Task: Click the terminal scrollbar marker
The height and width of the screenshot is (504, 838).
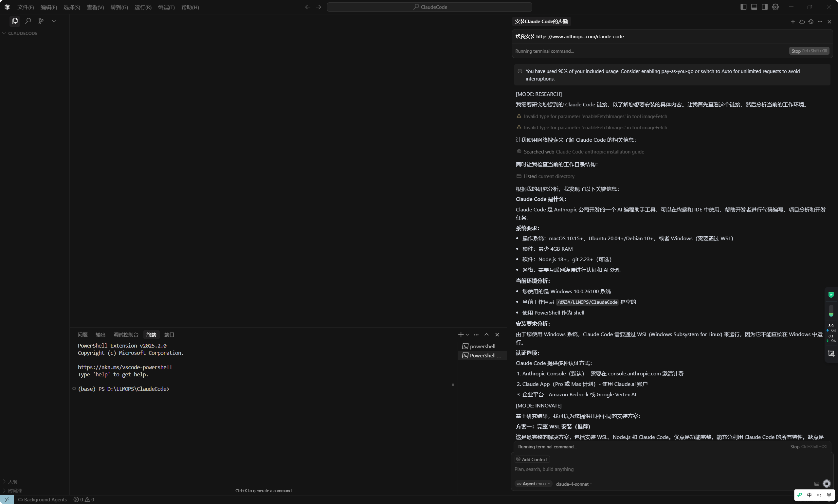Action: 453,385
